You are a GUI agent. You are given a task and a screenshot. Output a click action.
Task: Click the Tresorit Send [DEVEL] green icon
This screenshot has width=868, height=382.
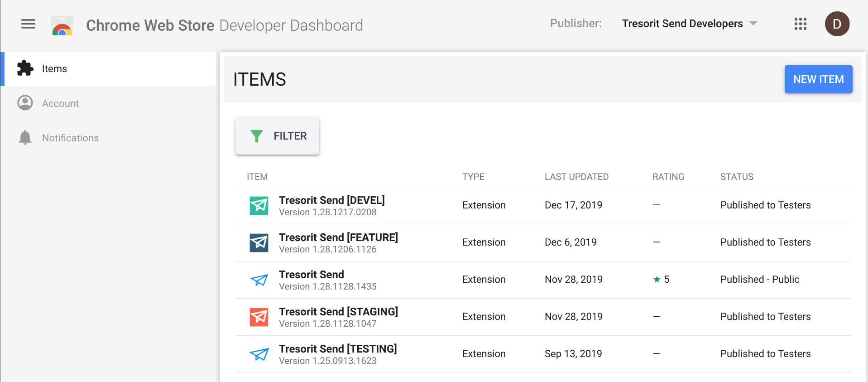(259, 206)
